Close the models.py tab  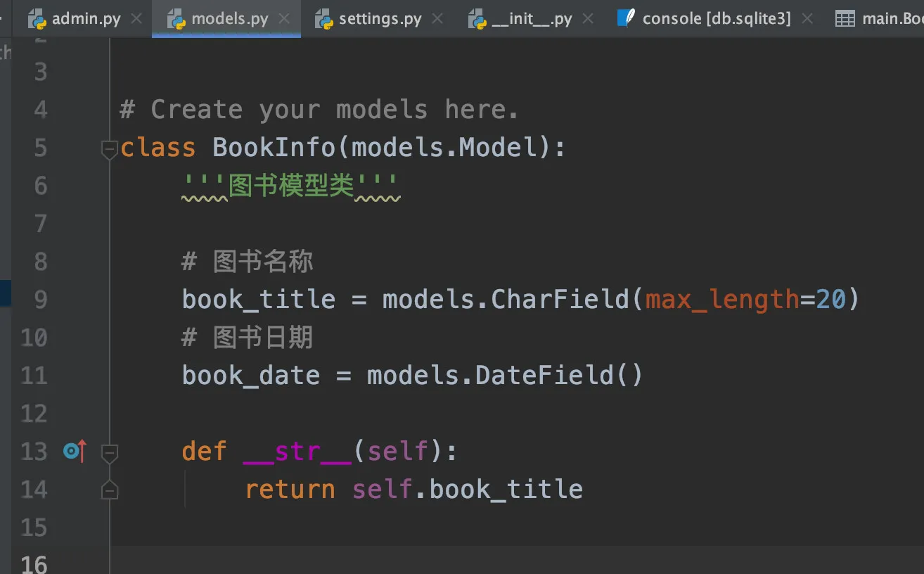(x=284, y=19)
